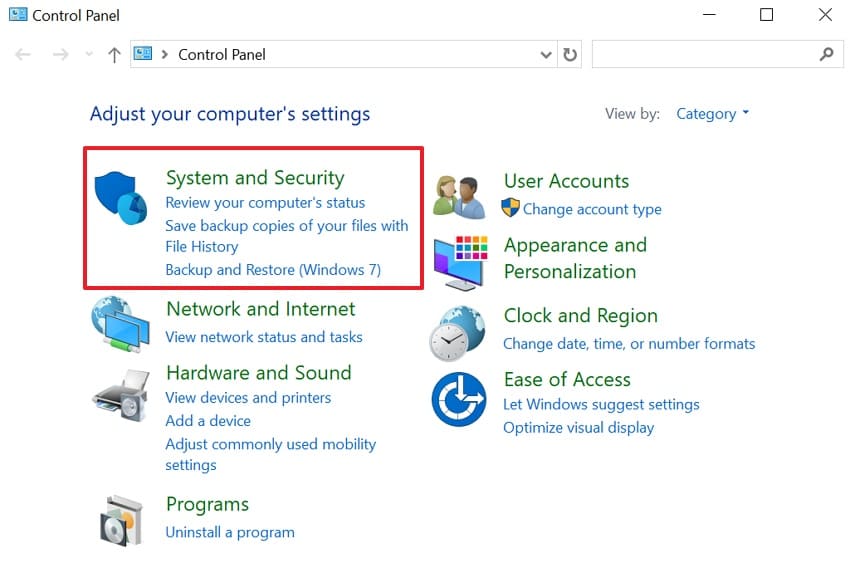Click the Clock and Region icon
850x573 pixels.
tap(458, 333)
